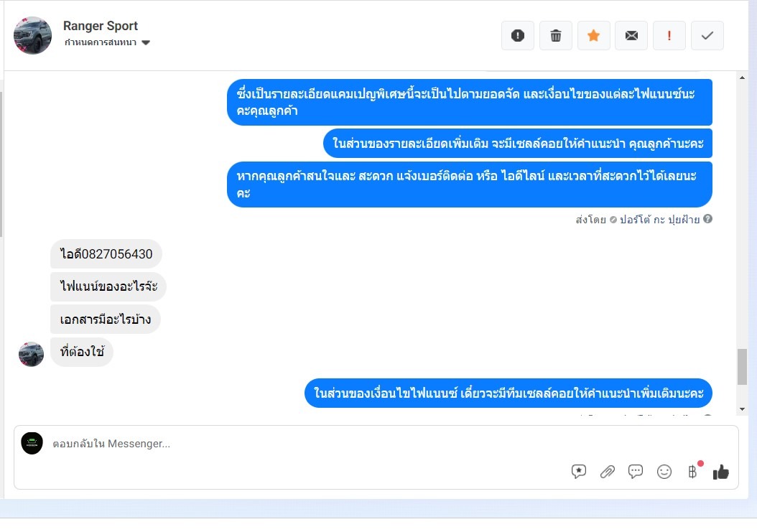Mark conversation as unread with envelope icon
The width and height of the screenshot is (757, 532).
tap(631, 36)
